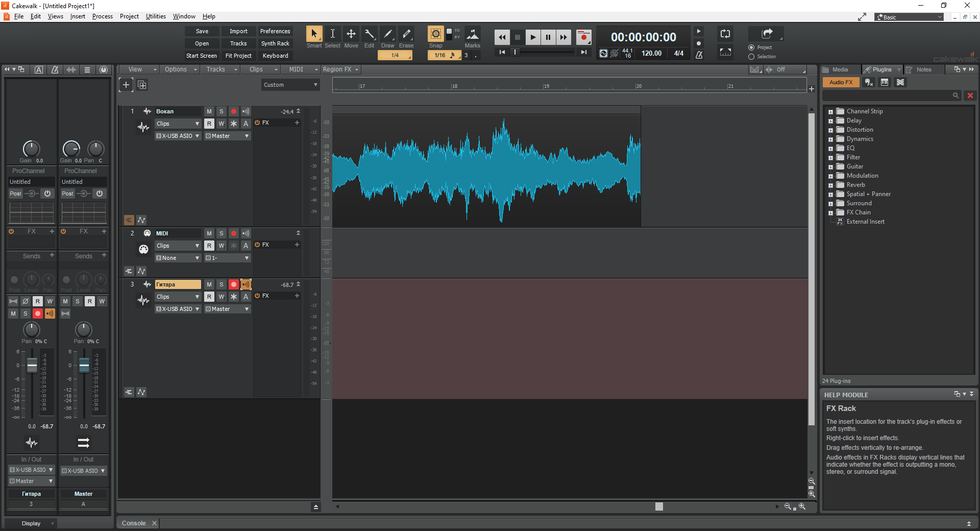Open the Custom track control dropdown
Screen dimensions: 980x531
click(x=290, y=85)
